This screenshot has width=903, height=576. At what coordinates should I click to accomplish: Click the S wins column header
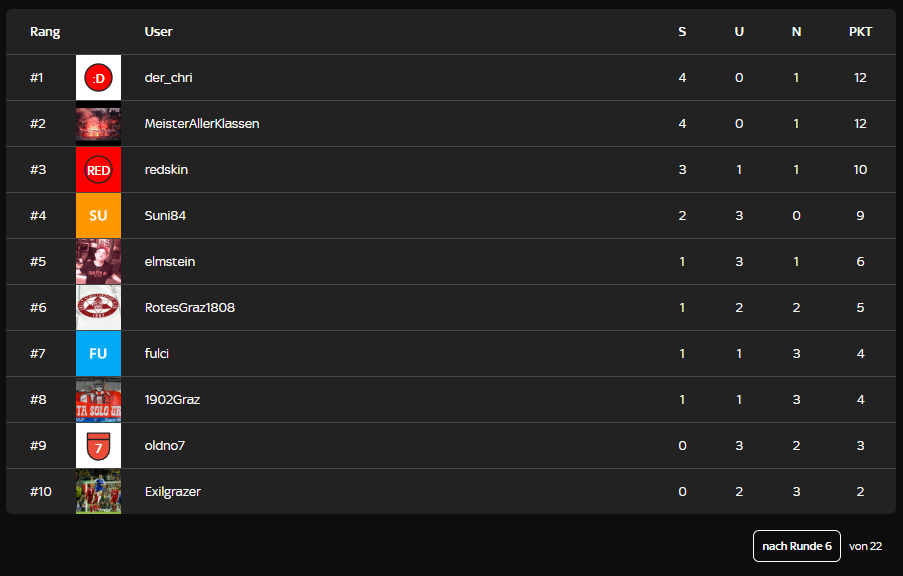click(682, 32)
